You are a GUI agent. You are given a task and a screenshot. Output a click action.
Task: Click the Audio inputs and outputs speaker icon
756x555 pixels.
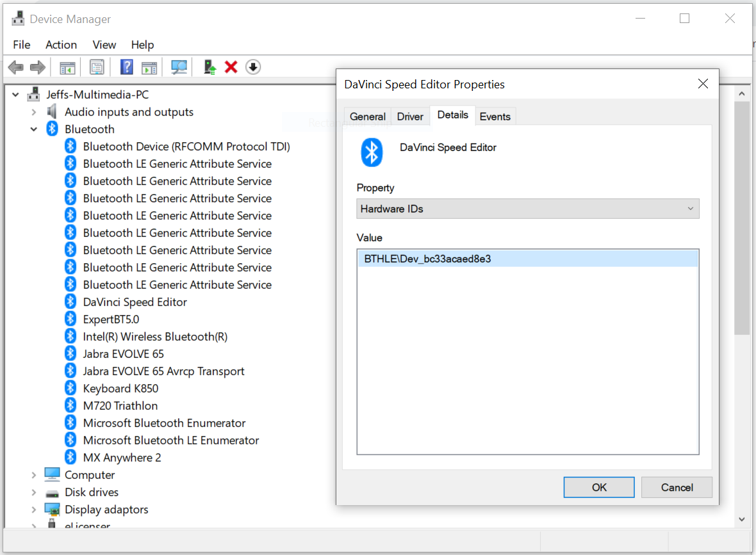(x=52, y=111)
